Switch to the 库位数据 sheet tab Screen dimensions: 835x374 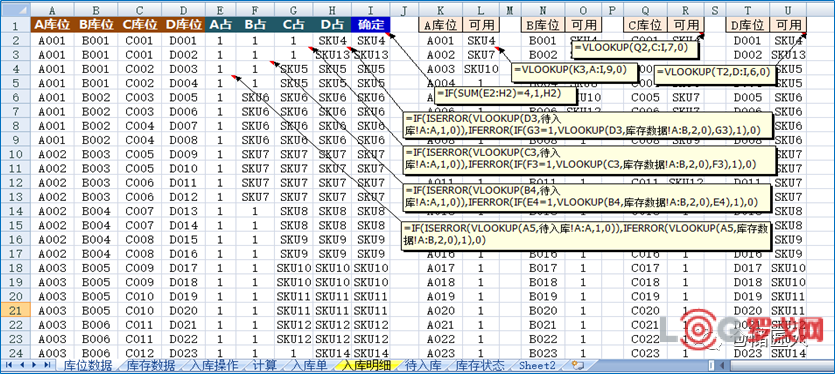[88, 365]
